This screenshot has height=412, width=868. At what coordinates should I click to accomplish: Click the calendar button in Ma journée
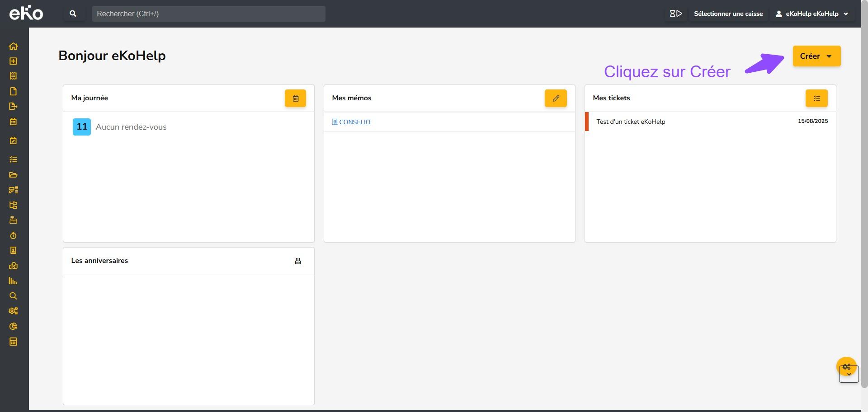(295, 98)
